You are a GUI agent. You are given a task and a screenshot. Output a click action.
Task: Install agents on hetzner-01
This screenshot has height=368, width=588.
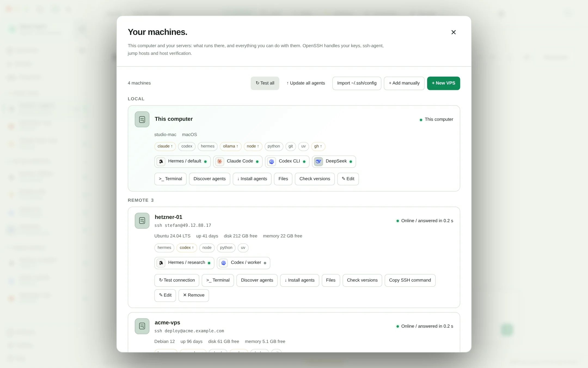pyautogui.click(x=299, y=280)
